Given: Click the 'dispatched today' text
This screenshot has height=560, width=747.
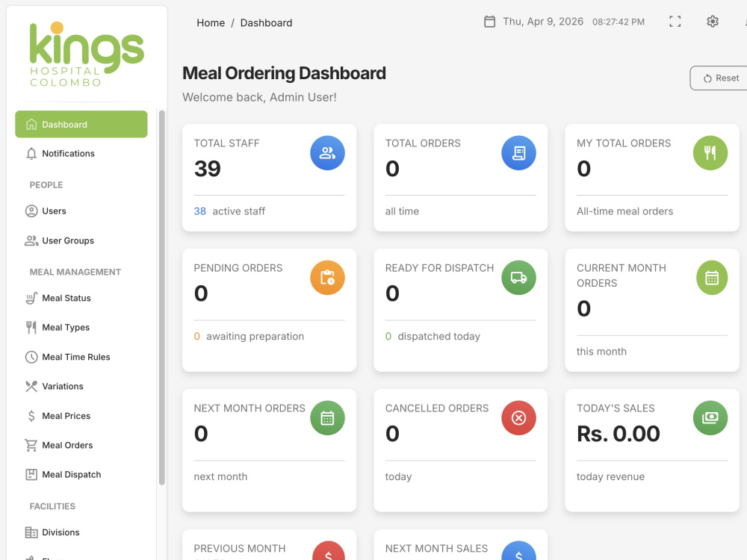Looking at the screenshot, I should click(438, 336).
